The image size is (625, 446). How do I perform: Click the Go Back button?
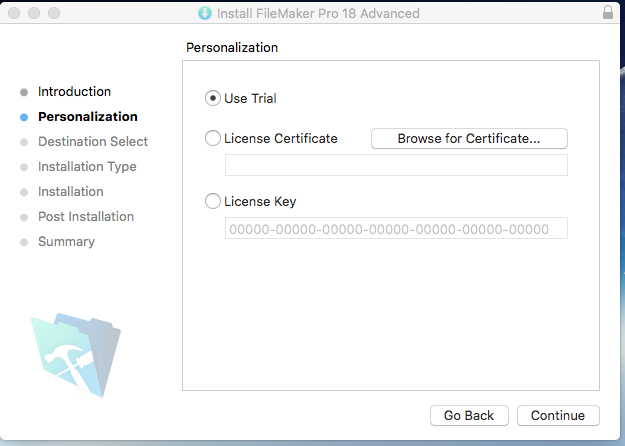click(469, 415)
